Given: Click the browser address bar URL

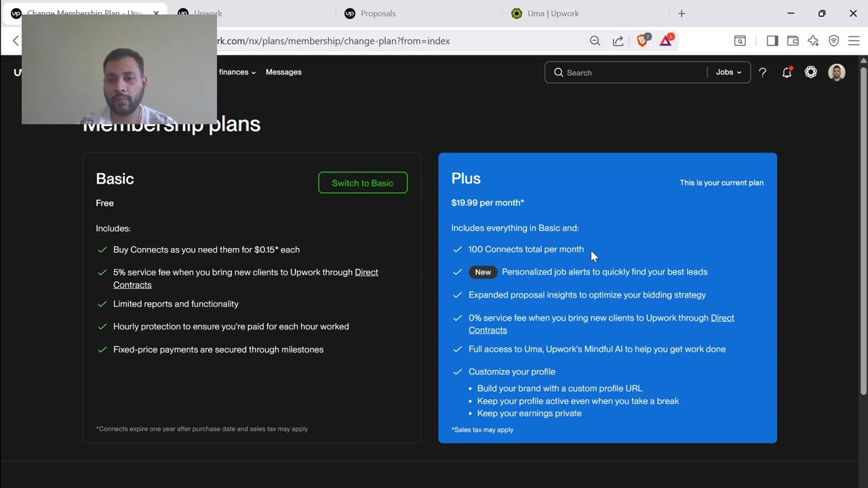Looking at the screenshot, I should (332, 41).
